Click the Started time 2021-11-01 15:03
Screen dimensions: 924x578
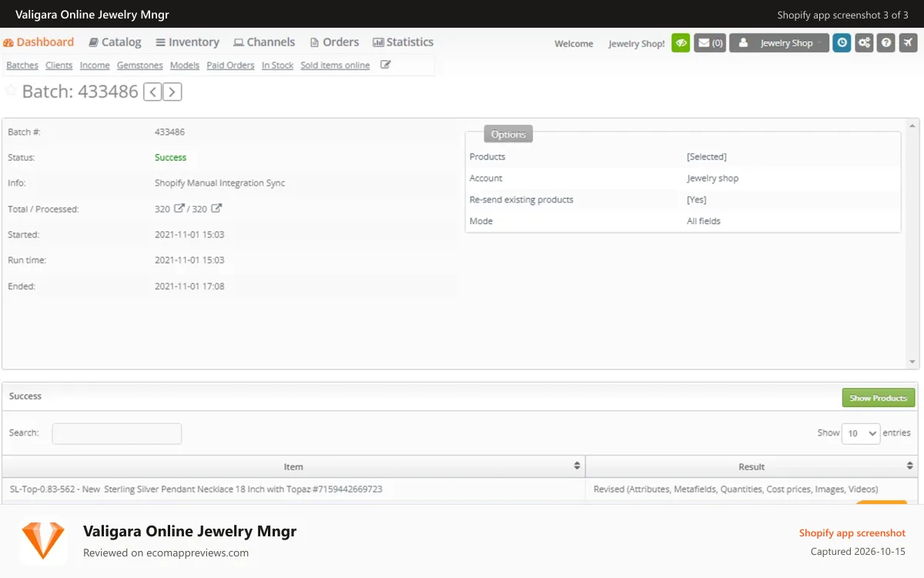pyautogui.click(x=189, y=234)
